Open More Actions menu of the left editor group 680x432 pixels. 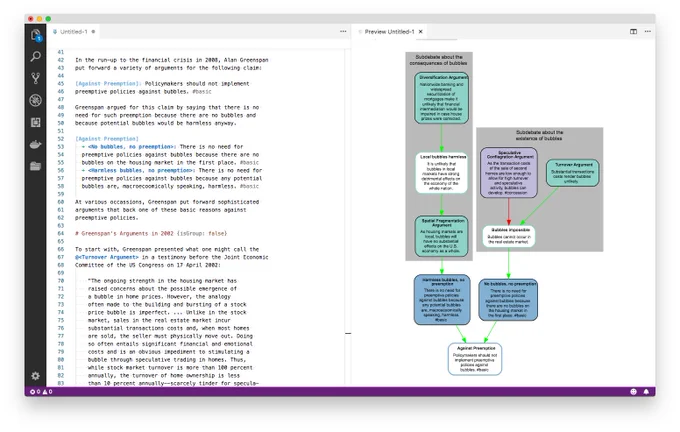click(343, 32)
